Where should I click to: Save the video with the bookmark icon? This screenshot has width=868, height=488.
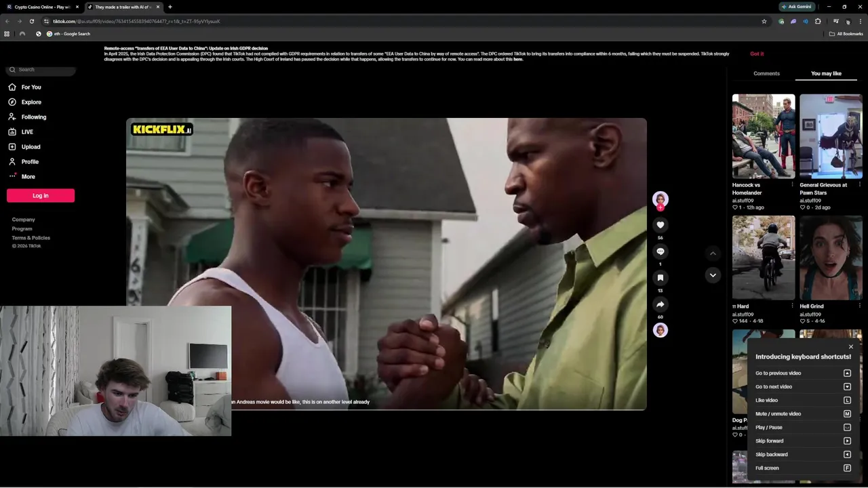click(660, 278)
